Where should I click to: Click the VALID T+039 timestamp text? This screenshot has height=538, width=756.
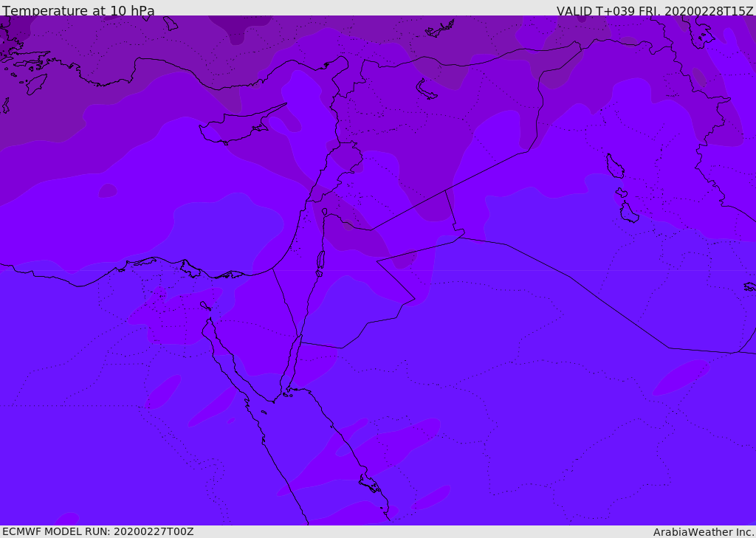pos(655,11)
